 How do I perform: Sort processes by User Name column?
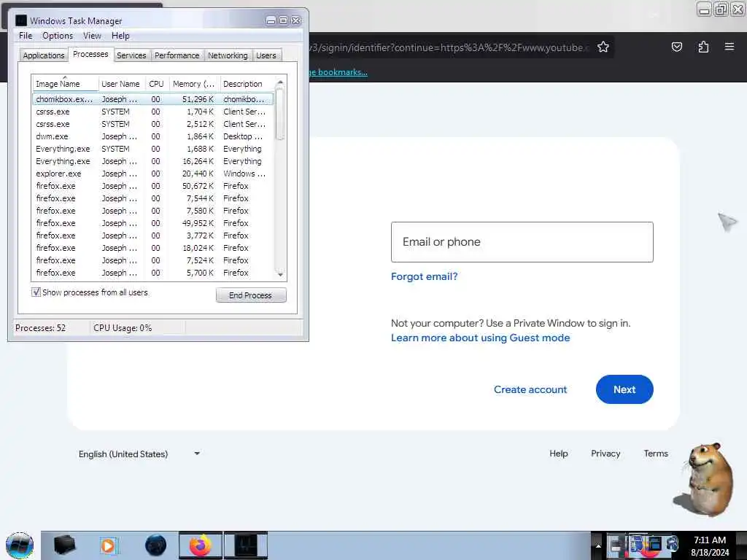(x=120, y=84)
